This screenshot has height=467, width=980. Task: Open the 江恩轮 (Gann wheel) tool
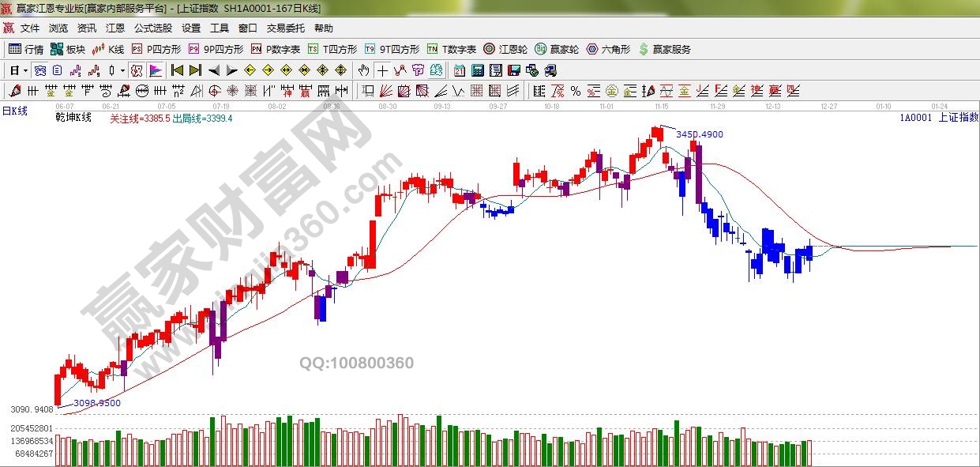pyautogui.click(x=505, y=49)
